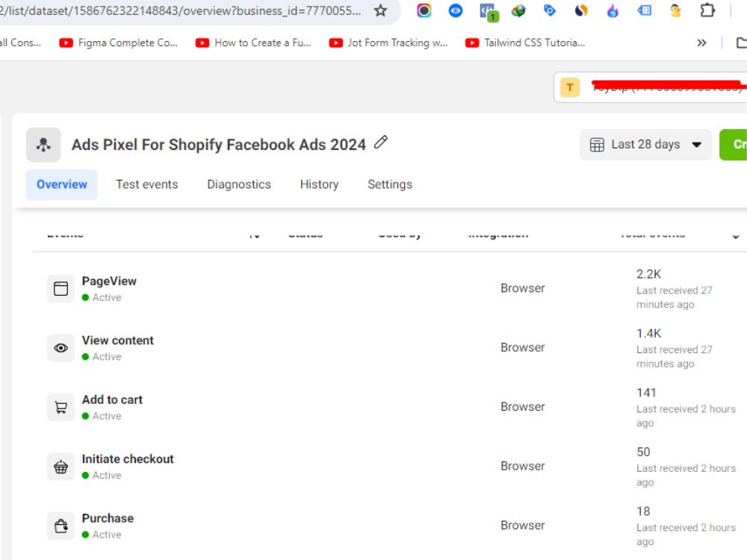Open the Settings tab
This screenshot has width=747, height=560.
click(390, 184)
